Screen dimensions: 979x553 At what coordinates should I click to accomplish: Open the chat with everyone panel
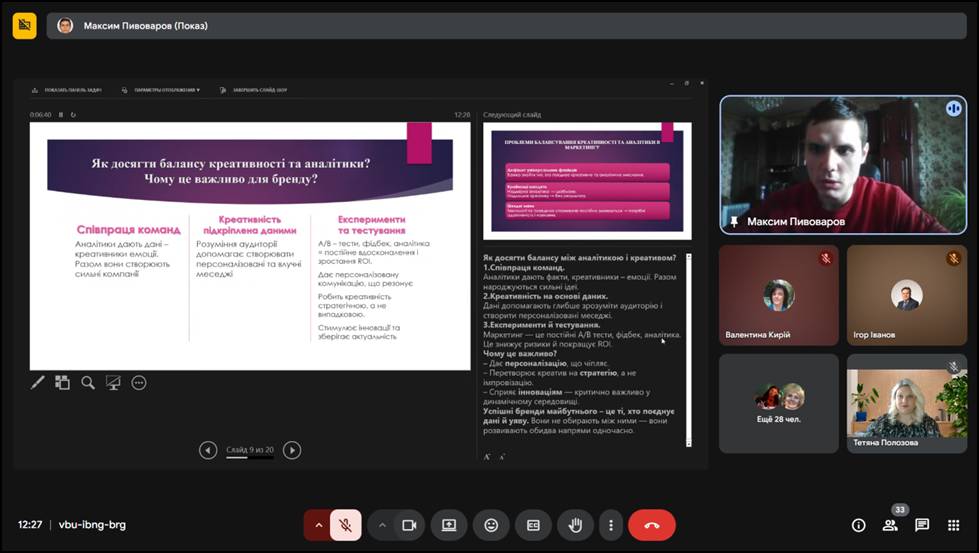(x=922, y=525)
